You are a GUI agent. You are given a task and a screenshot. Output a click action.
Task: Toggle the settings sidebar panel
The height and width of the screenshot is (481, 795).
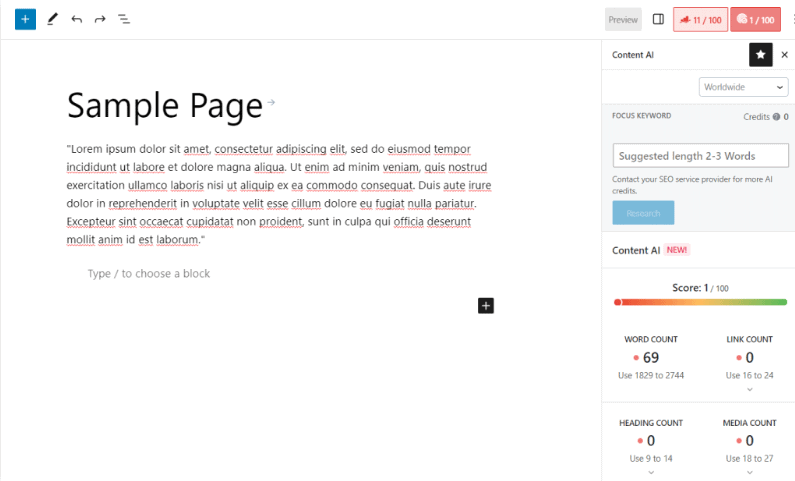point(658,19)
